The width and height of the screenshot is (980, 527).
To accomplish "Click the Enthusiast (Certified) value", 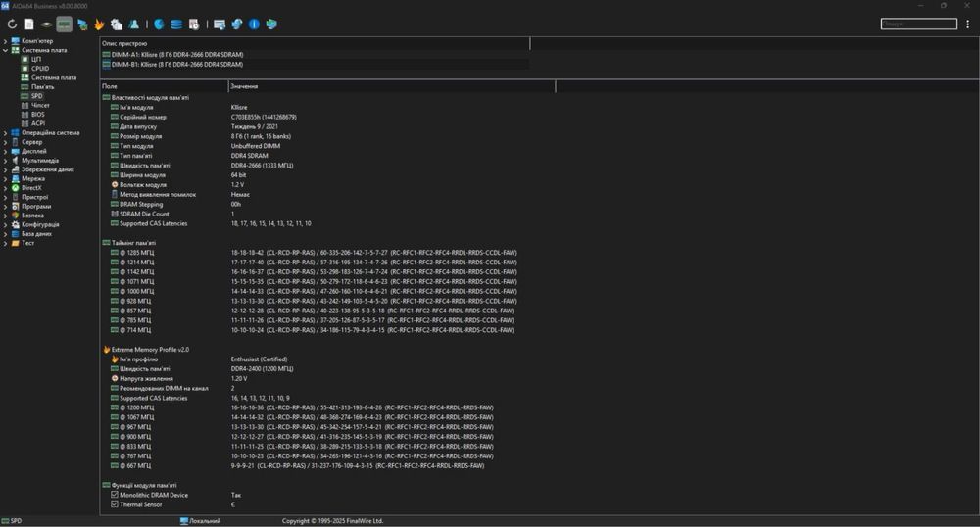I will tap(260, 359).
